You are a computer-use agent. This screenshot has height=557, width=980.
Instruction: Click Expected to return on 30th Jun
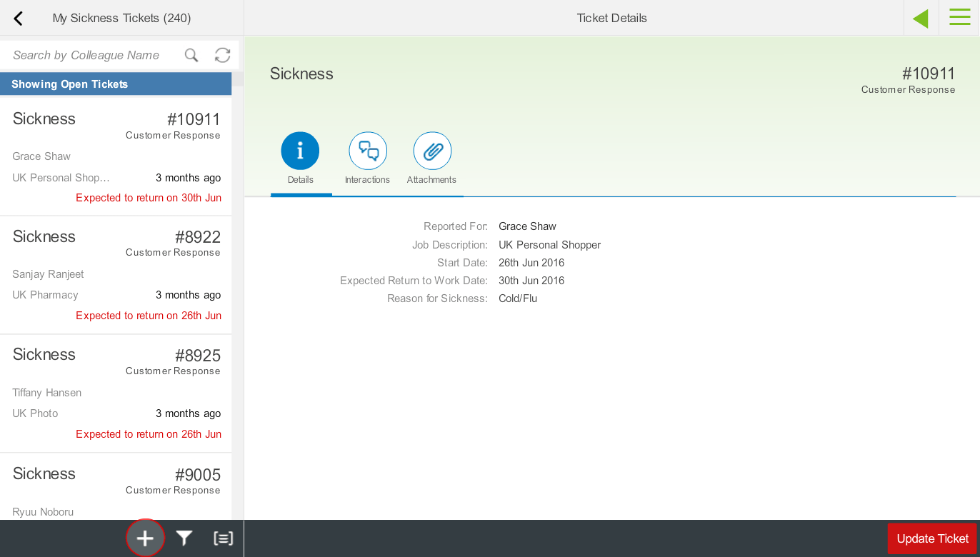point(149,198)
